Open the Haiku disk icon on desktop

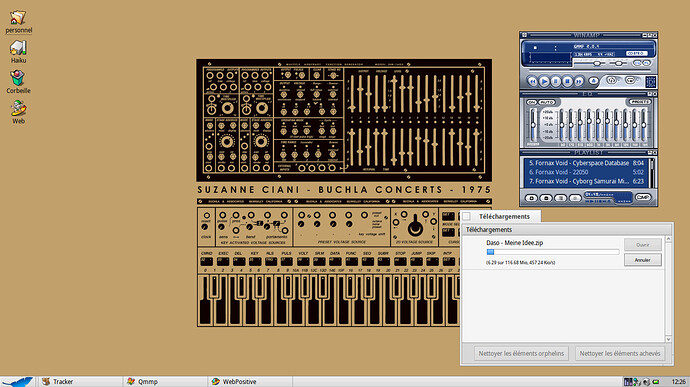point(18,52)
